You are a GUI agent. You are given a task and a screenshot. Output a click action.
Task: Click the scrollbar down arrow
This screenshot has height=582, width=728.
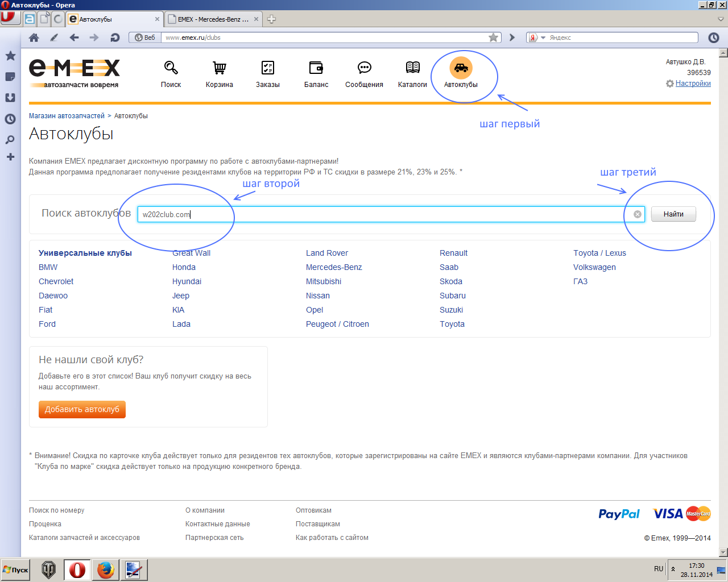(x=723, y=552)
